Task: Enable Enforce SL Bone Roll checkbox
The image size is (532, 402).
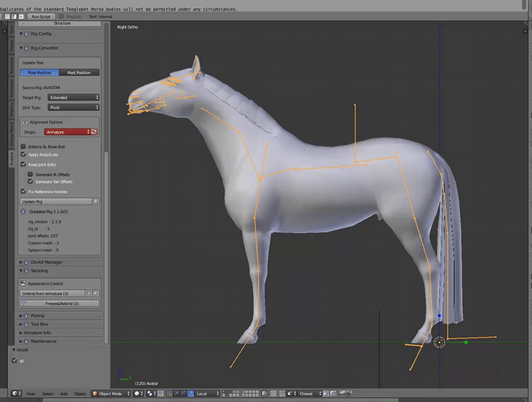Action: coord(23,147)
